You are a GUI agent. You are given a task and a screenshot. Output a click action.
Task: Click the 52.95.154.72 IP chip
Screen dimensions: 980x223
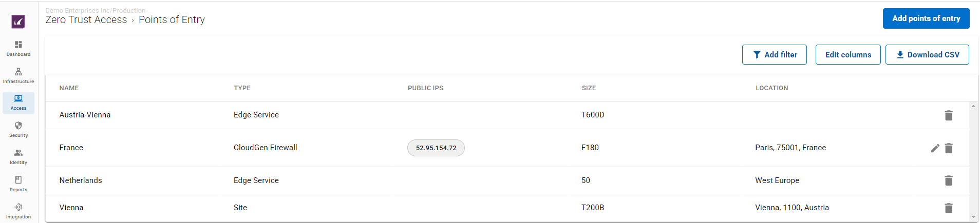coord(436,148)
